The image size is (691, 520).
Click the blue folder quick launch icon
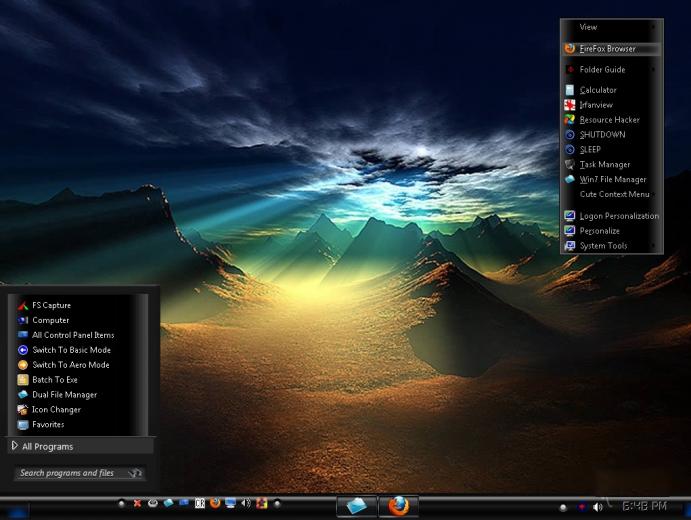tap(168, 503)
